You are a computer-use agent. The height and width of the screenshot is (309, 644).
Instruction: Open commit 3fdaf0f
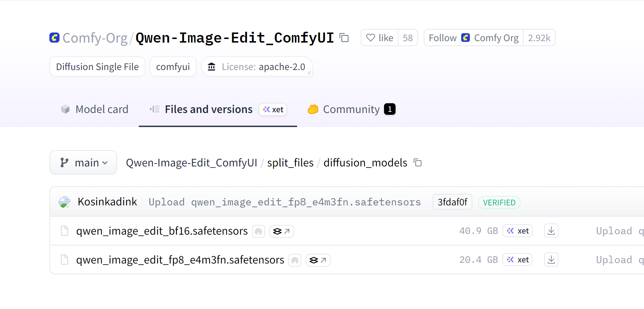[x=453, y=202]
